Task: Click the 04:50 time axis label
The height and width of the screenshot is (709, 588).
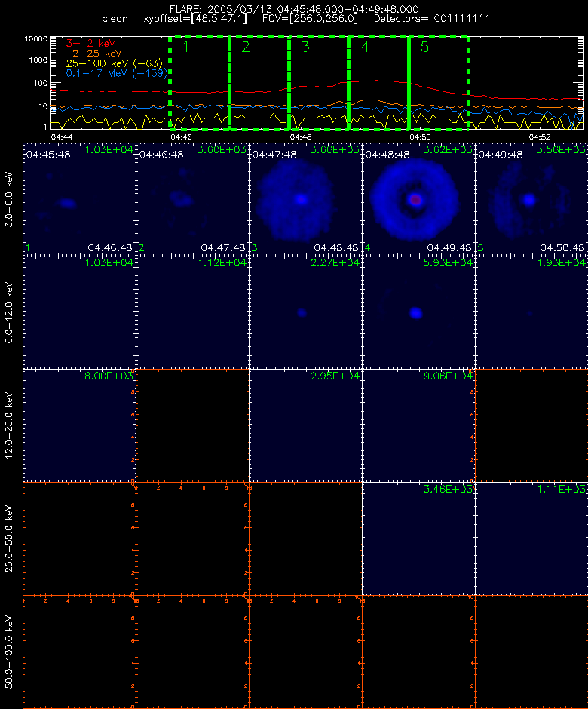Action: (x=420, y=137)
